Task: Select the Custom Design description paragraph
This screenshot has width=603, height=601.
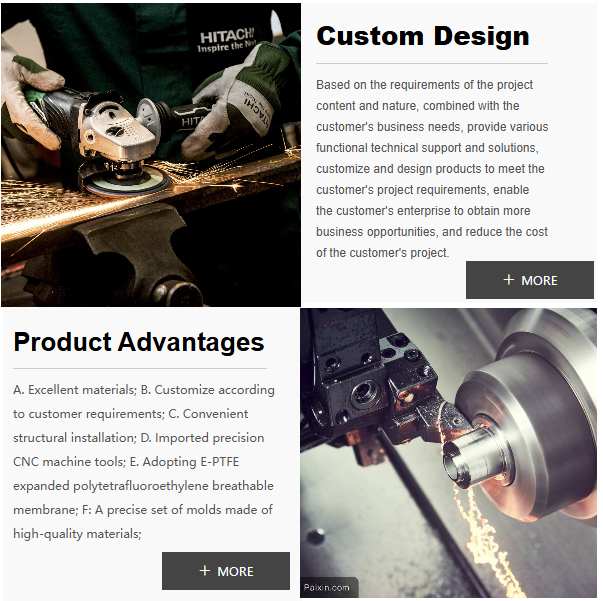Action: click(x=432, y=169)
